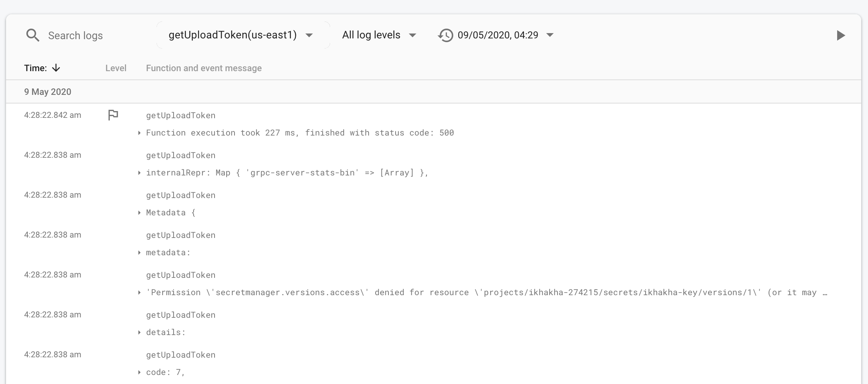Screen dimensions: 868x384
Task: Click the caret beside the date-time filter
Action: (550, 35)
